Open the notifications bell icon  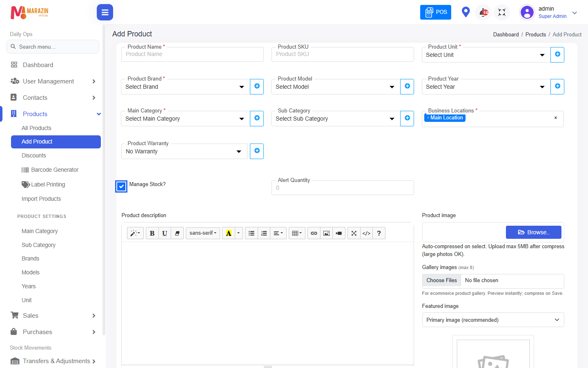pos(483,12)
